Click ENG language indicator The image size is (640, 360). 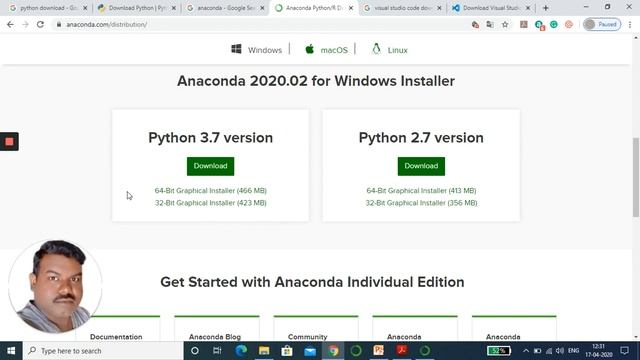click(x=573, y=351)
